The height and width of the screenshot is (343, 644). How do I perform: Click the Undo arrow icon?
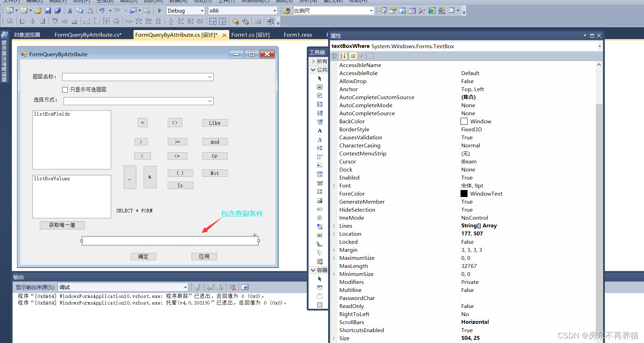tap(102, 10)
